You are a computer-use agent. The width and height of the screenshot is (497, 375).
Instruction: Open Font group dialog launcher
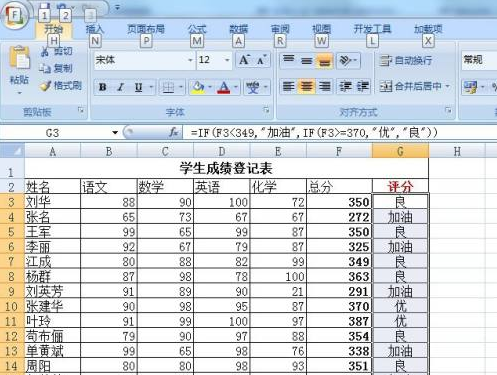[266, 110]
